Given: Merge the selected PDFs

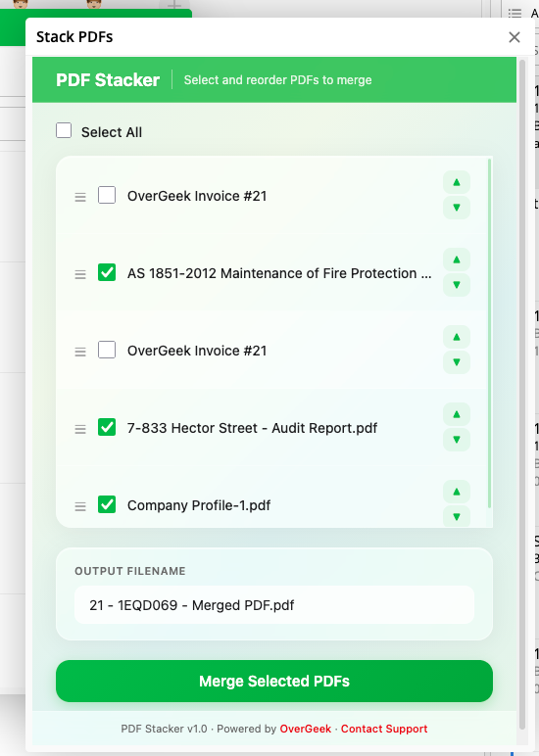Looking at the screenshot, I should click(x=274, y=681).
